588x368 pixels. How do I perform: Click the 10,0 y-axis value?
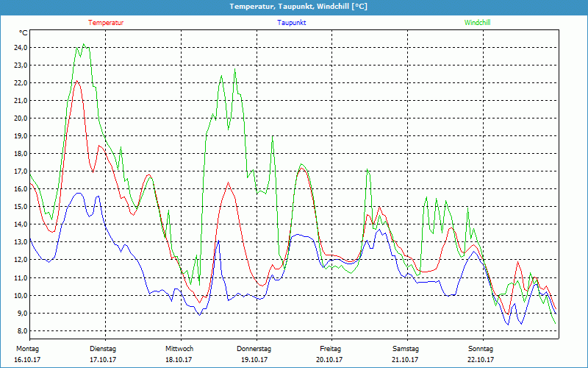(x=21, y=296)
